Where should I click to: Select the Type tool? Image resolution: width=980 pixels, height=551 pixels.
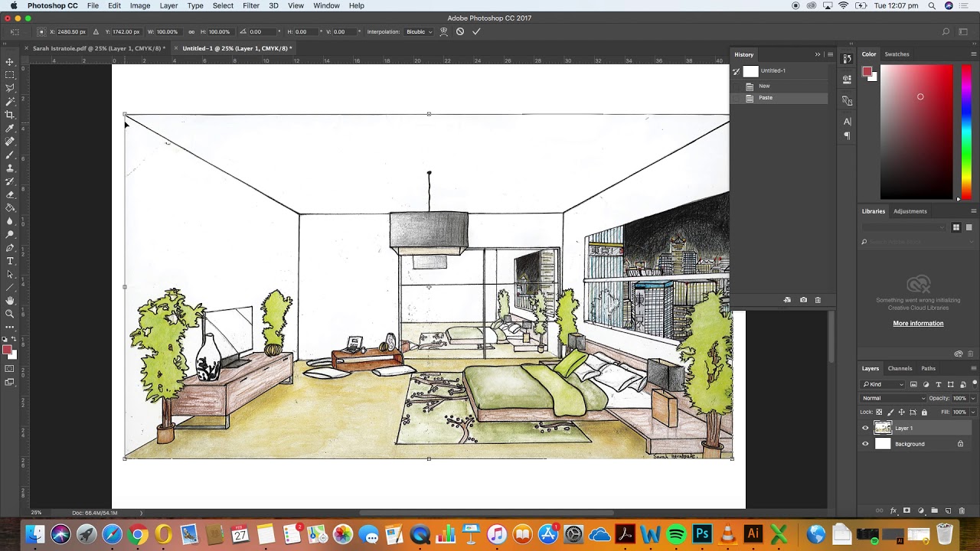pos(10,261)
